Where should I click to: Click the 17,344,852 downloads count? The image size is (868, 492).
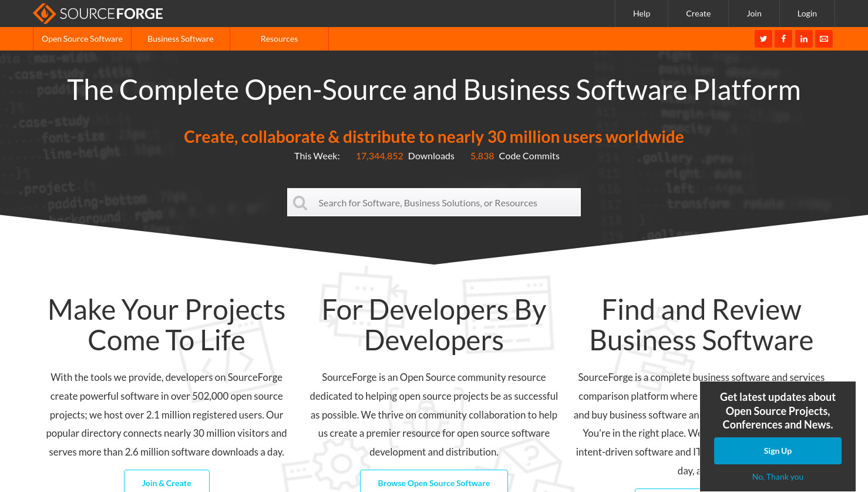[x=379, y=156]
